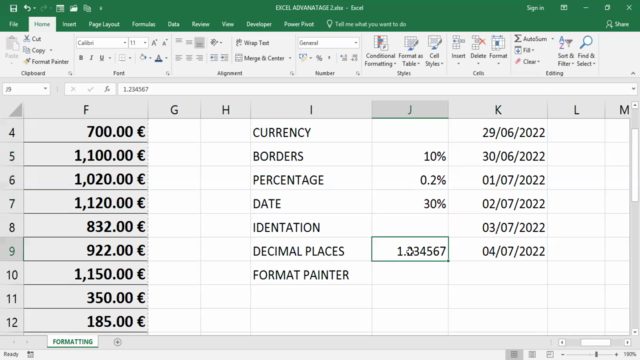This screenshot has width=640, height=360.
Task: Select the FORMATTING sheet tab
Action: click(x=73, y=342)
